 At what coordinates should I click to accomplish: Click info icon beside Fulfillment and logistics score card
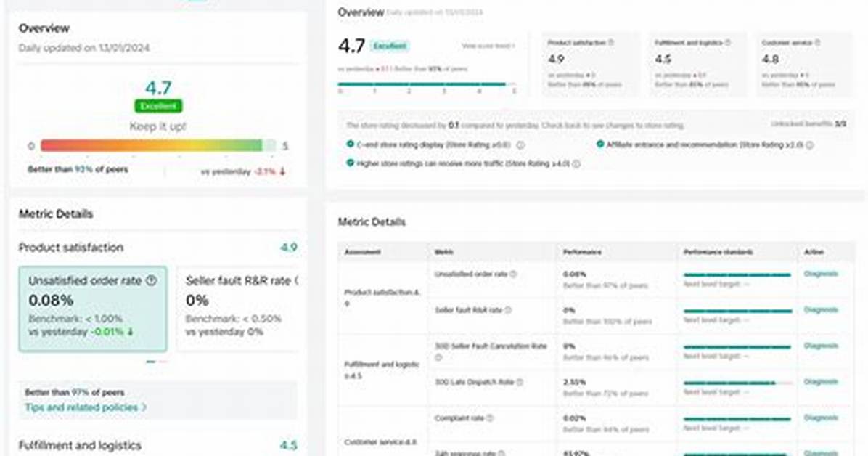click(x=728, y=42)
